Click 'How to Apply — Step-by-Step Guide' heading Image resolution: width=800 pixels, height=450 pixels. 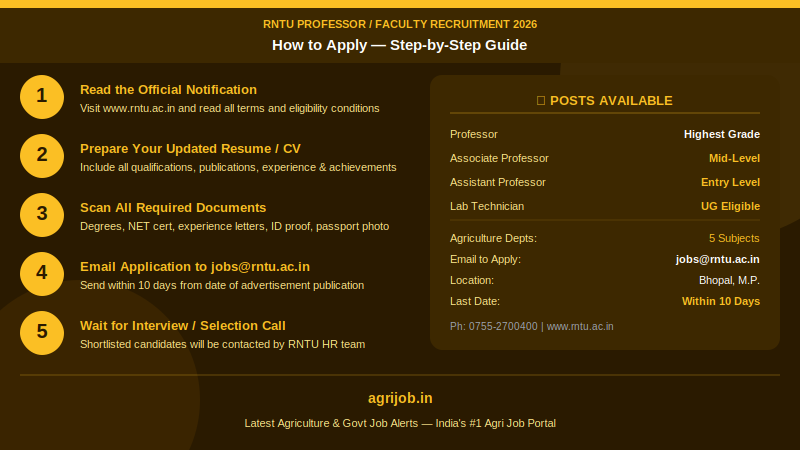tap(399, 45)
